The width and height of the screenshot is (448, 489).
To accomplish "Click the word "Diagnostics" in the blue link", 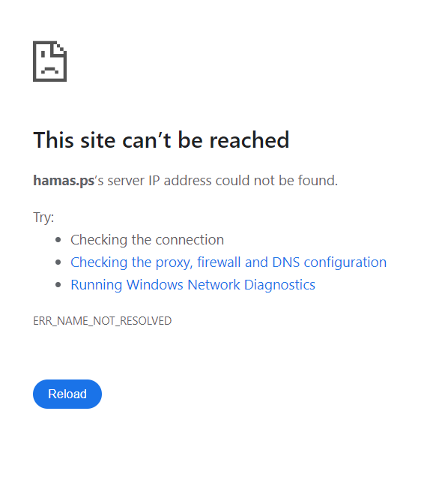I will point(279,285).
